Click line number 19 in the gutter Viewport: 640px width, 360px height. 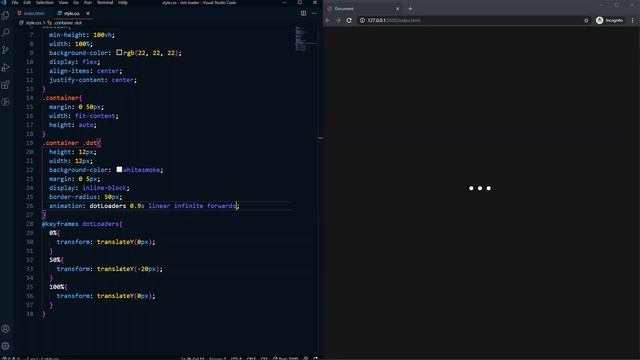coord(29,143)
